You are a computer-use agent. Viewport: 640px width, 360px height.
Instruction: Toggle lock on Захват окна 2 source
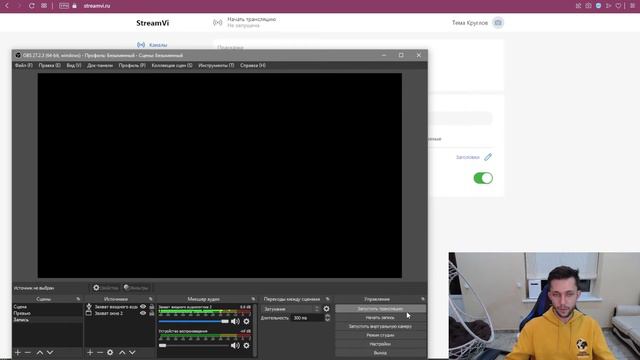pyautogui.click(x=152, y=313)
